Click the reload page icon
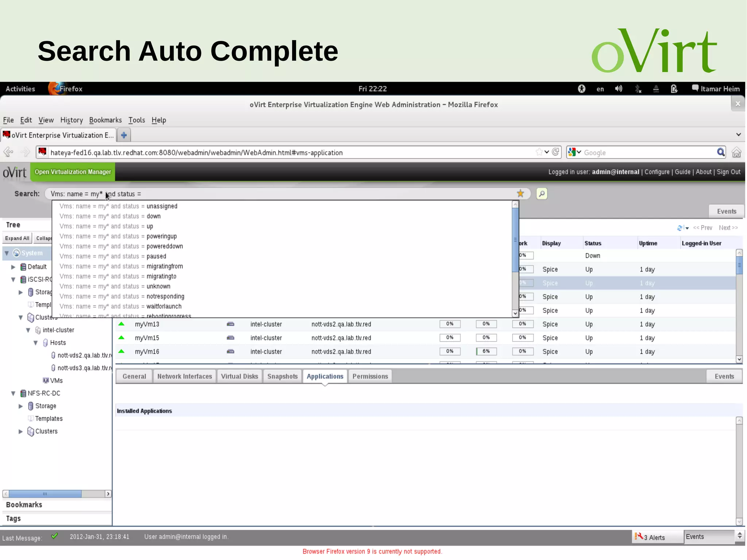Viewport: 747px width, 560px height. tap(556, 152)
